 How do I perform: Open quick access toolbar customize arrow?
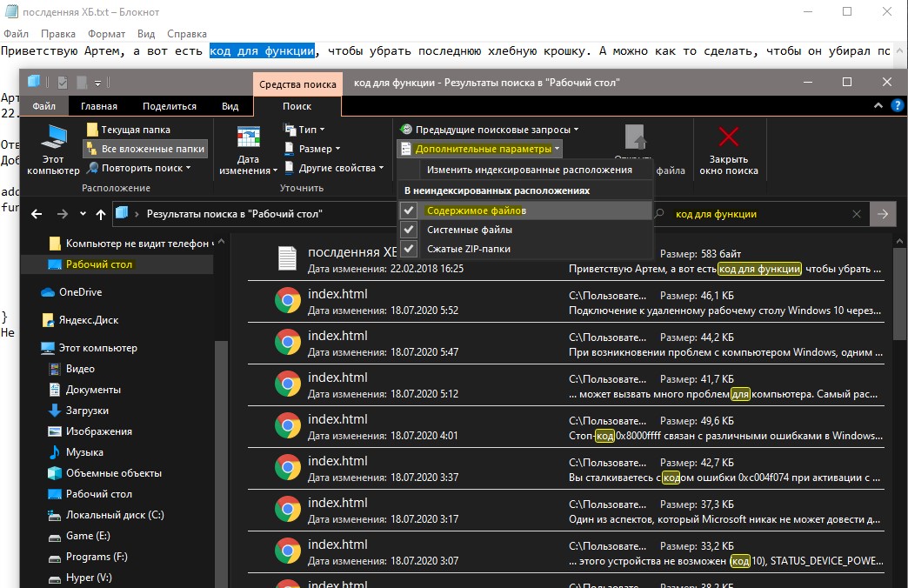(98, 84)
